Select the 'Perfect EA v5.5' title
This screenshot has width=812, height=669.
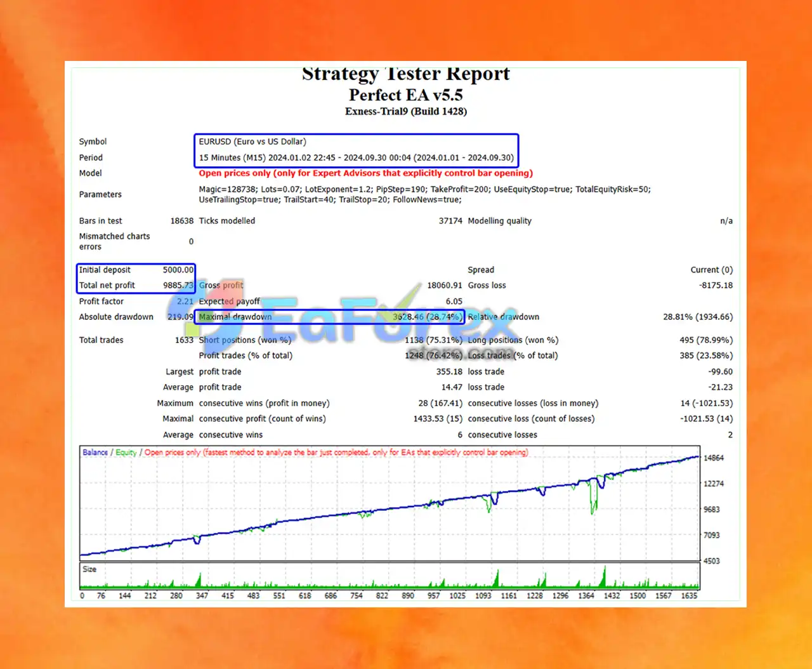(406, 95)
